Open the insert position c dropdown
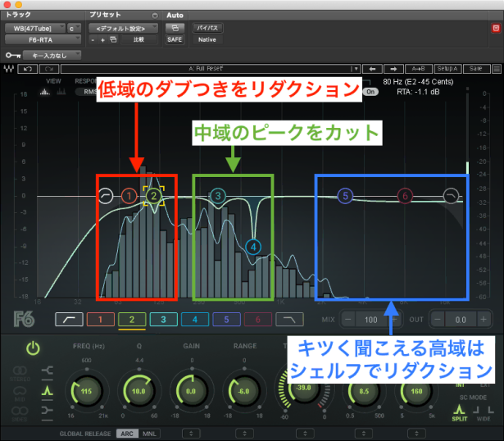504x441 pixels. pos(74,29)
